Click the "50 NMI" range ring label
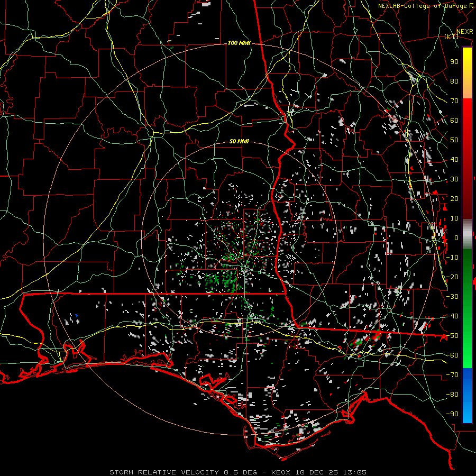This screenshot has height=476, width=476. (239, 141)
